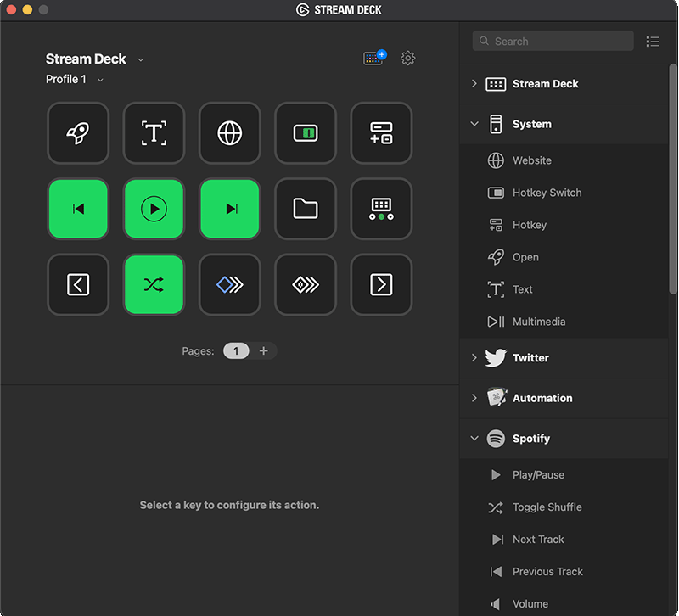Expand the Twitter category
The height and width of the screenshot is (616, 679).
point(474,357)
